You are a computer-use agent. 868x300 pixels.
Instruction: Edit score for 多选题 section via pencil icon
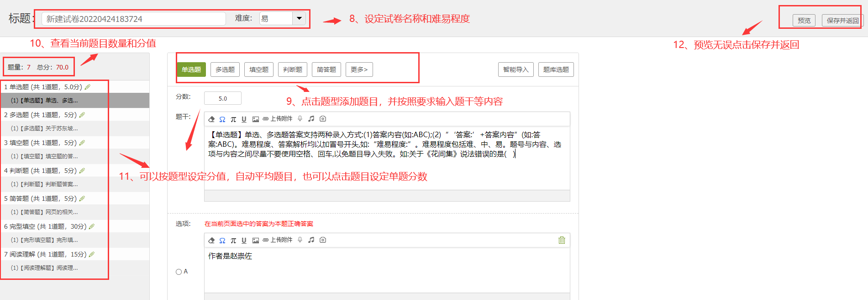[x=82, y=115]
